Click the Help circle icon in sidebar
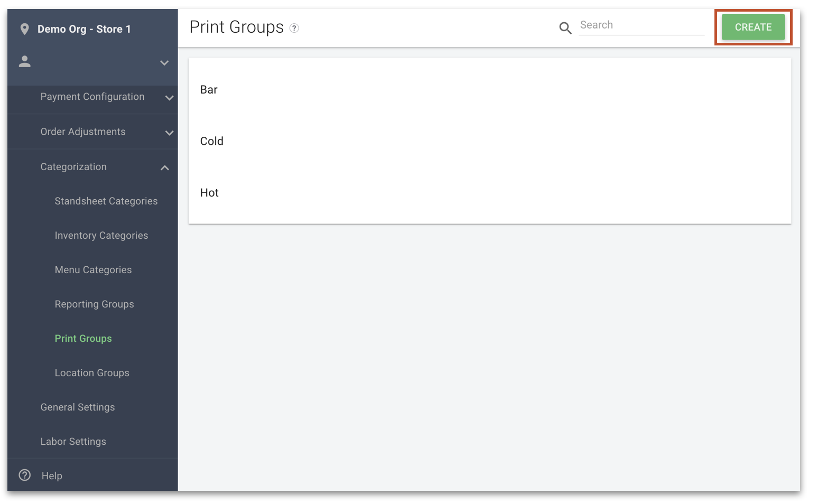This screenshot has width=818, height=504. pyautogui.click(x=24, y=475)
